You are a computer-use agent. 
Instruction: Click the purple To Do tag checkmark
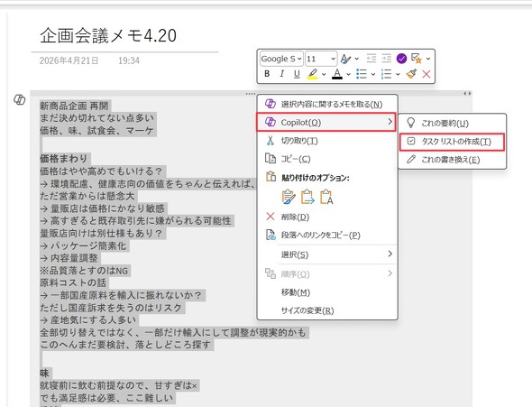click(401, 59)
